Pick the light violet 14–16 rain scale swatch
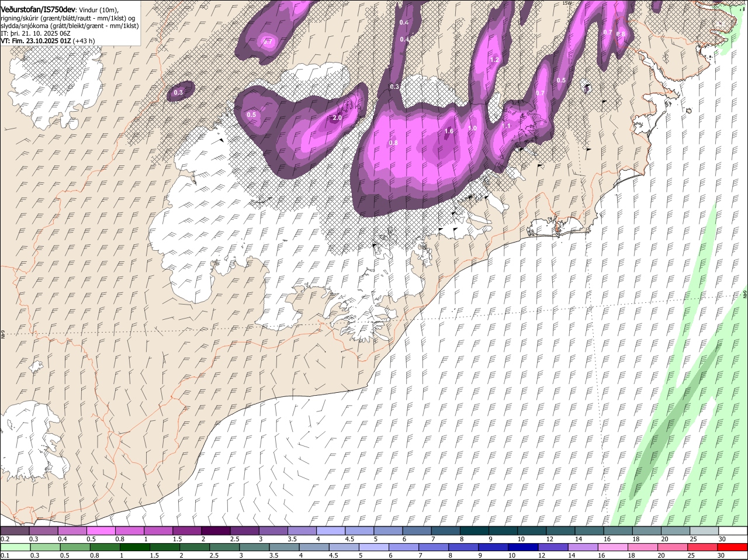 584,547
